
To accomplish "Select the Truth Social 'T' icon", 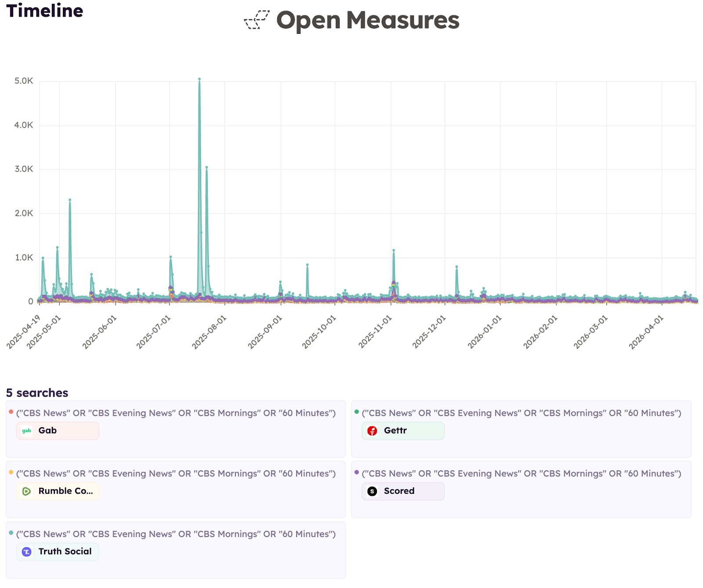I will pos(26,552).
